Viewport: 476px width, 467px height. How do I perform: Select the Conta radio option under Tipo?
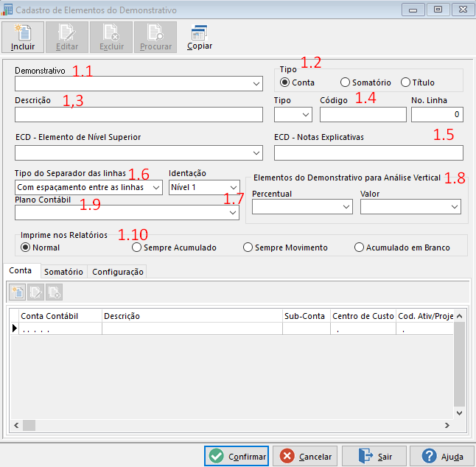(x=297, y=82)
